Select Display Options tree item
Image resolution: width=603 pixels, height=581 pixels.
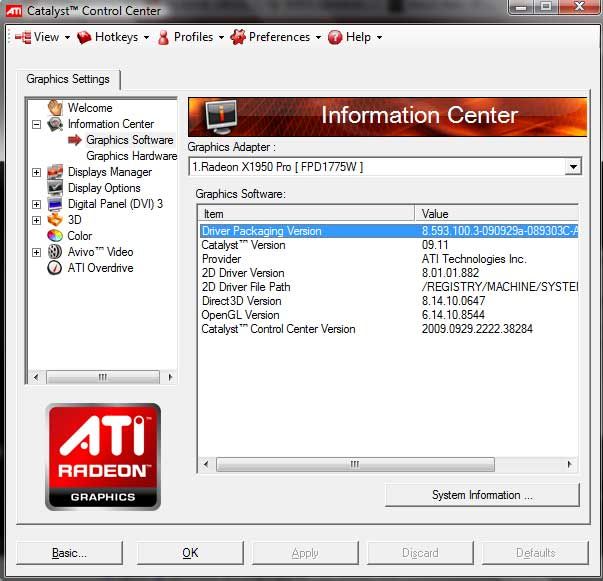coord(104,188)
